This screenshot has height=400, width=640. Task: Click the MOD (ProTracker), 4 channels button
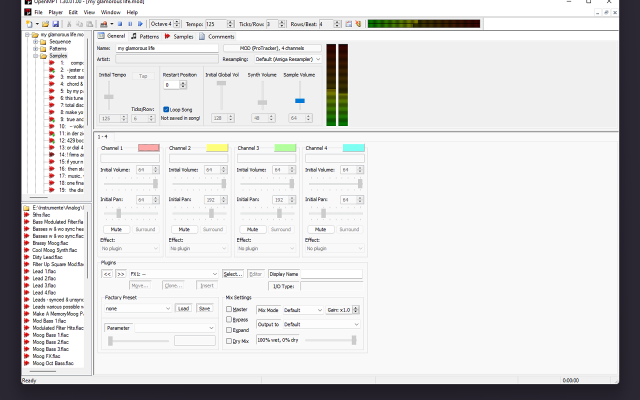[272, 48]
